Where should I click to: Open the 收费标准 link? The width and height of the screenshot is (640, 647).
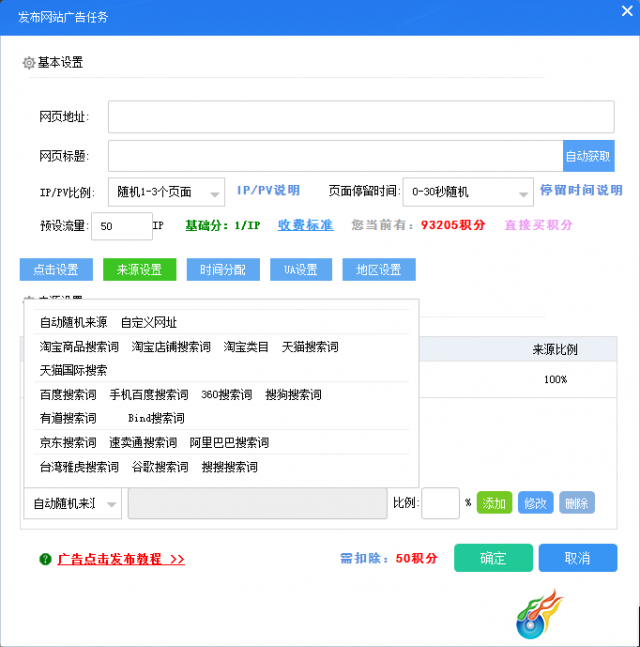point(305,225)
